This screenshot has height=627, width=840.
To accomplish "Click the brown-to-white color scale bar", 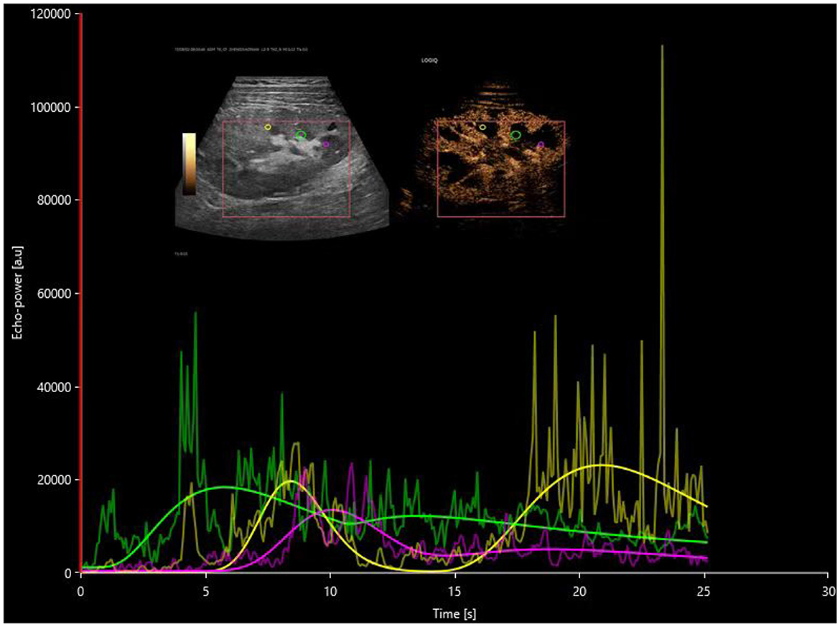I will click(x=189, y=164).
